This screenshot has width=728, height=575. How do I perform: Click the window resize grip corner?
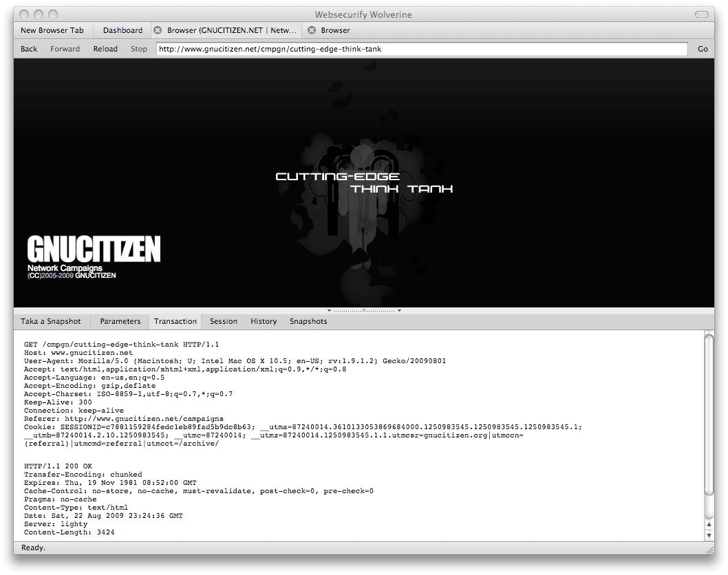click(710, 550)
